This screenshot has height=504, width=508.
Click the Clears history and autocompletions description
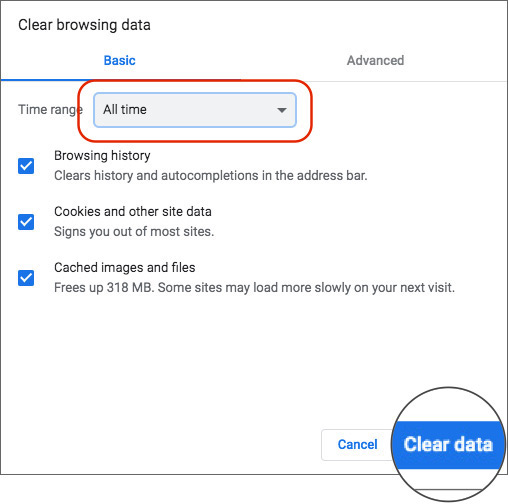[x=211, y=175]
